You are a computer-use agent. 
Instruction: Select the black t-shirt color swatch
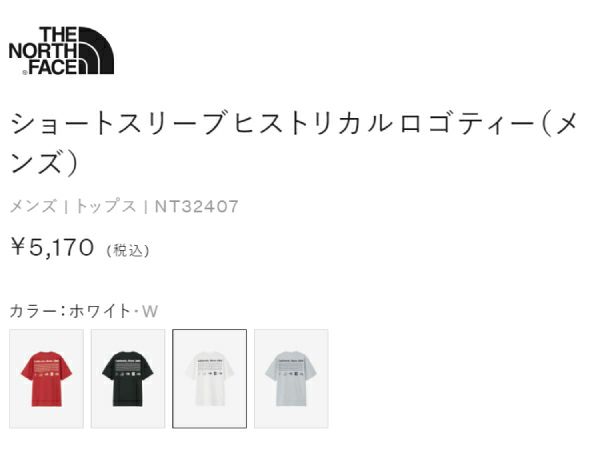128,378
